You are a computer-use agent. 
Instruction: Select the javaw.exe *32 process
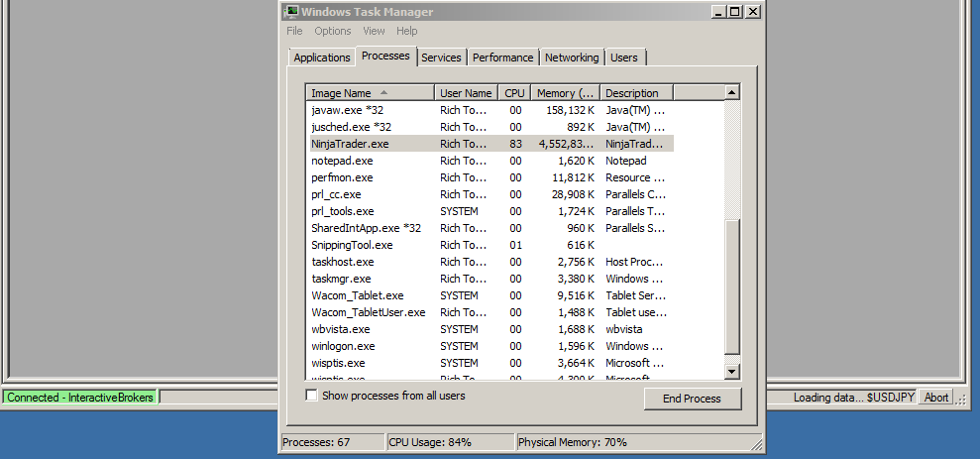491,110
